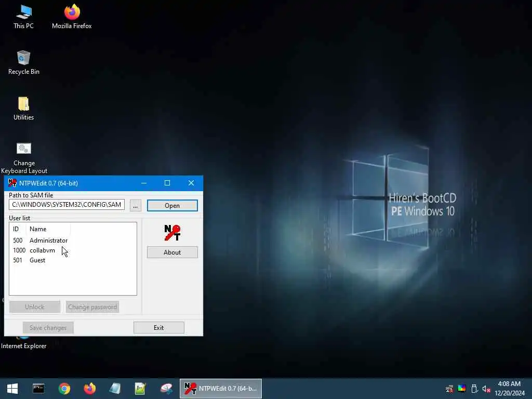Click the network tray icon

pos(449,389)
